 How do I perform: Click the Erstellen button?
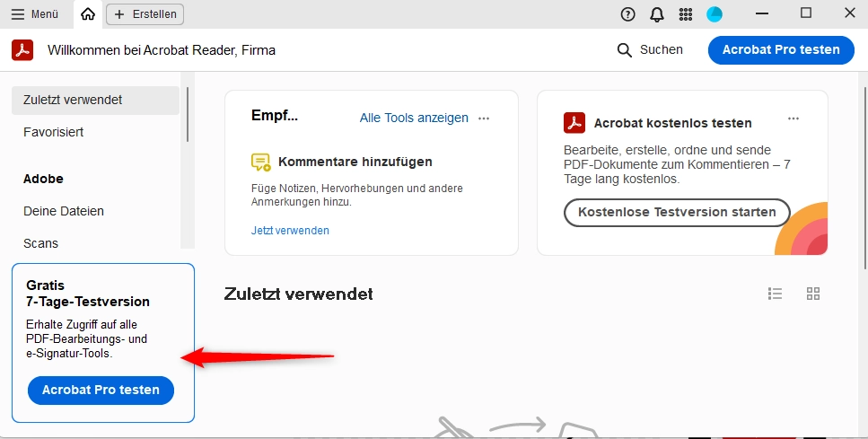pyautogui.click(x=145, y=14)
